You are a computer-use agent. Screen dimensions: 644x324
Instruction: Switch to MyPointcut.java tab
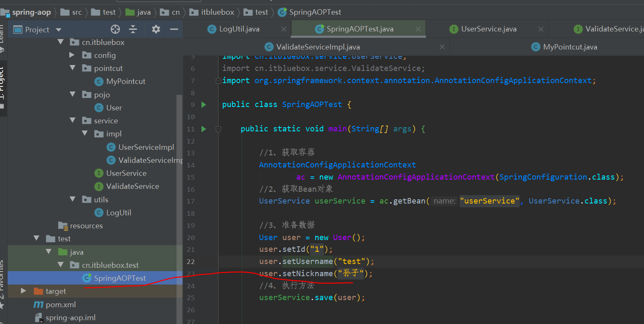[570, 47]
